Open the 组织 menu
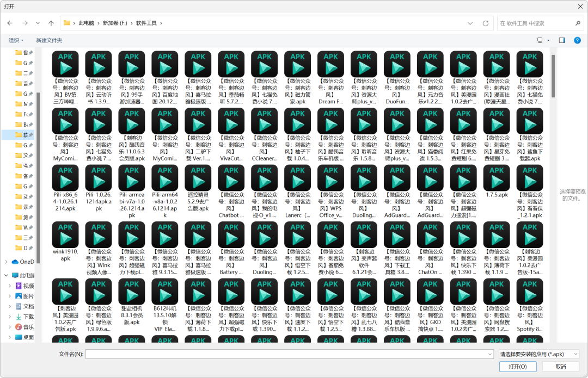 coord(16,40)
